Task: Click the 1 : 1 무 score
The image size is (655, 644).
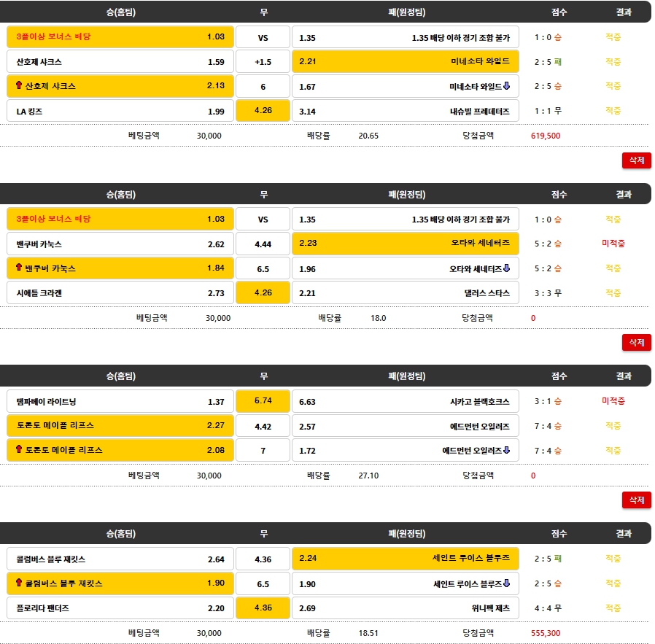Action: click(548, 111)
